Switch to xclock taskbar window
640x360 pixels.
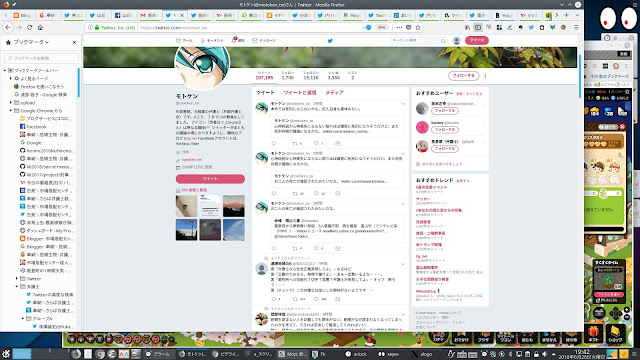tap(357, 354)
